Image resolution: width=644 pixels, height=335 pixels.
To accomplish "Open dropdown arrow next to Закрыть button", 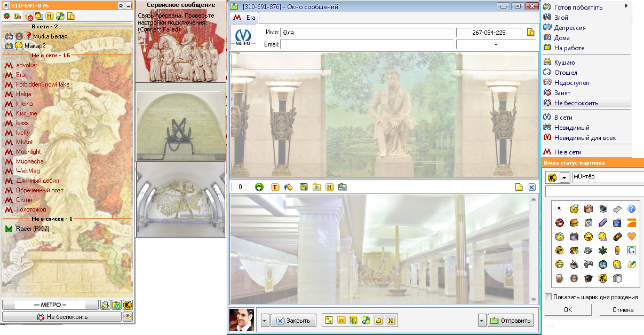I will coord(265,321).
